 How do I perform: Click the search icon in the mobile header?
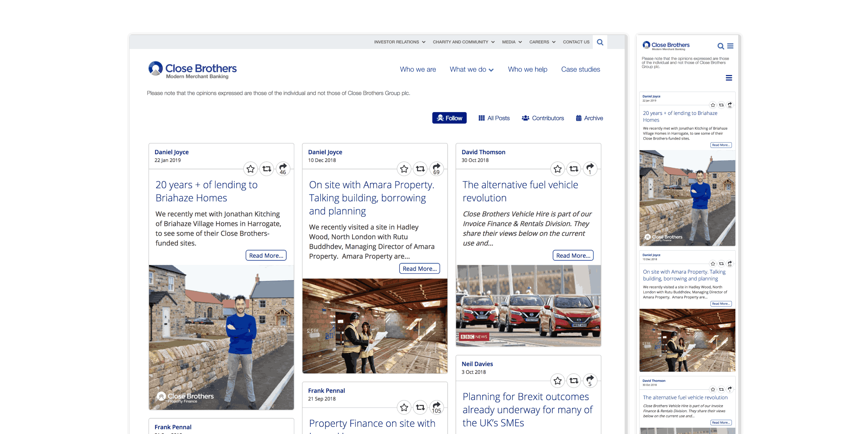point(721,46)
